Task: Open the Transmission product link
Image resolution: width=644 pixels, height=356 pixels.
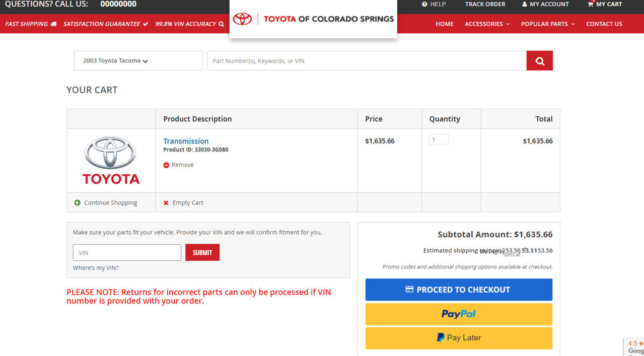Action: tap(186, 141)
